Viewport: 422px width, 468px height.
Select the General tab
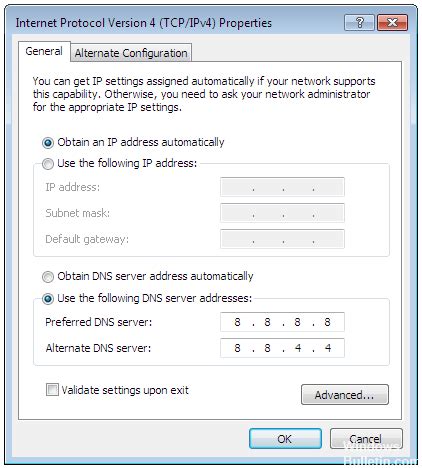44,51
